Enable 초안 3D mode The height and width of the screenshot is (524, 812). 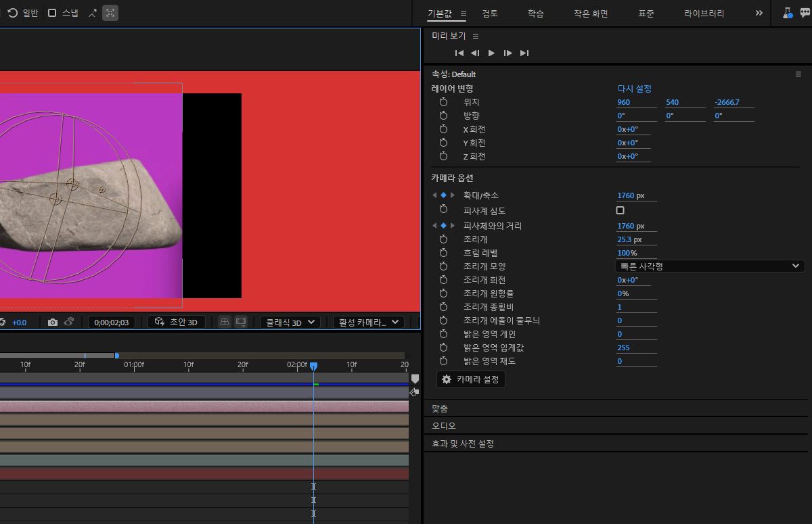coord(177,322)
